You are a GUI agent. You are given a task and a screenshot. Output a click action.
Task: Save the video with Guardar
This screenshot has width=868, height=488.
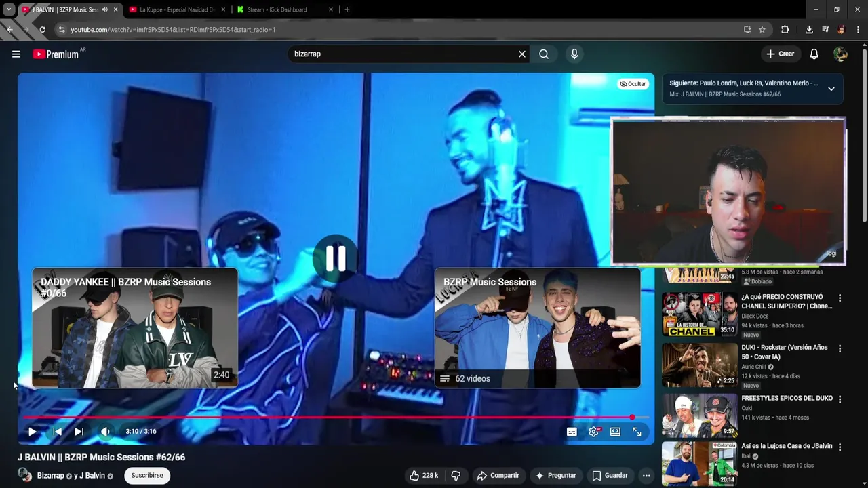(x=610, y=476)
